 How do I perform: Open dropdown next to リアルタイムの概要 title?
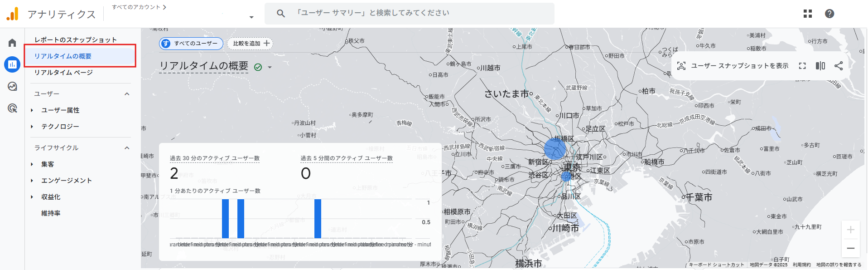270,67
